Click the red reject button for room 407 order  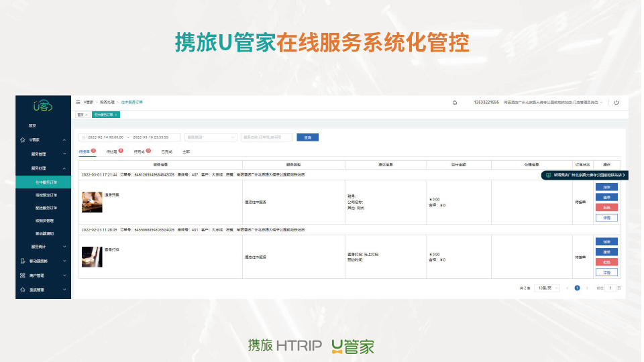(606, 208)
